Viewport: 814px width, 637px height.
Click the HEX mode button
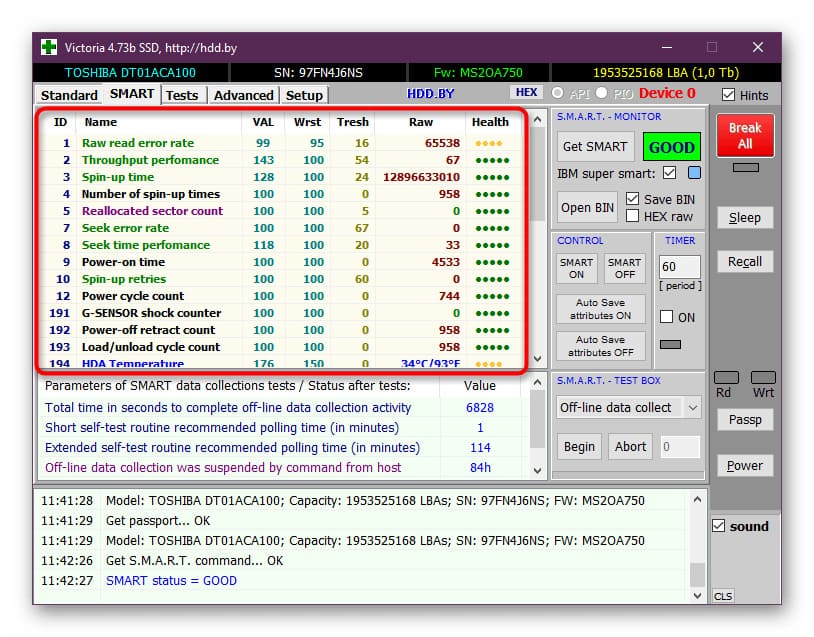click(x=526, y=92)
